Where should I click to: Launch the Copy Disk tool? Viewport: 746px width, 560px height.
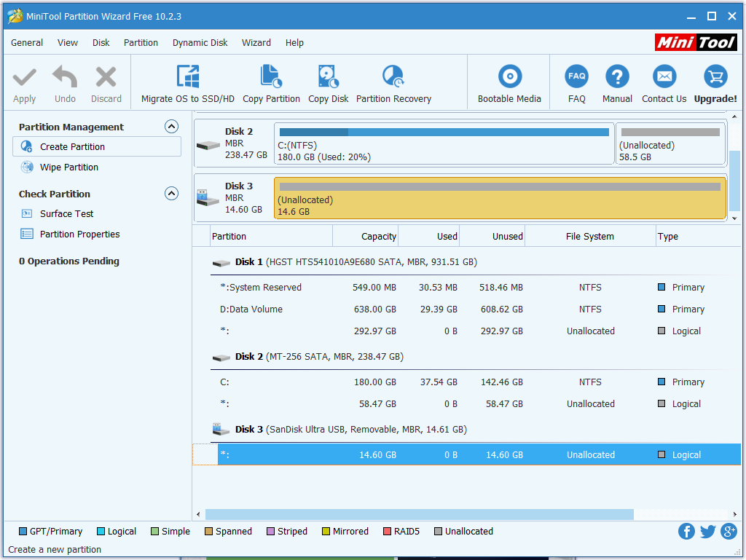pyautogui.click(x=328, y=77)
